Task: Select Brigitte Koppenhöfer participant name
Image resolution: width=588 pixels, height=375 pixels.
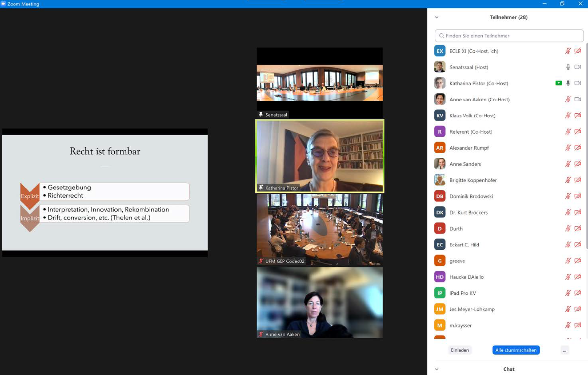Action: coord(473,180)
